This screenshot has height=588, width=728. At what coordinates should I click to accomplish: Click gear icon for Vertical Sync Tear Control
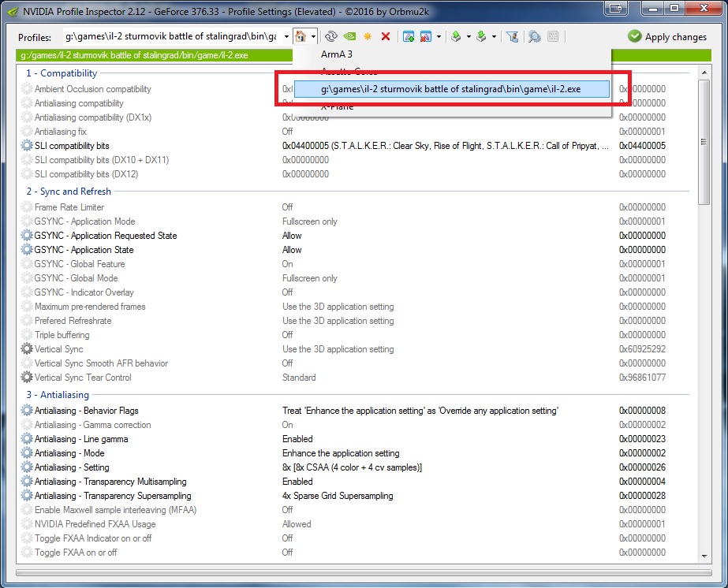[27, 378]
